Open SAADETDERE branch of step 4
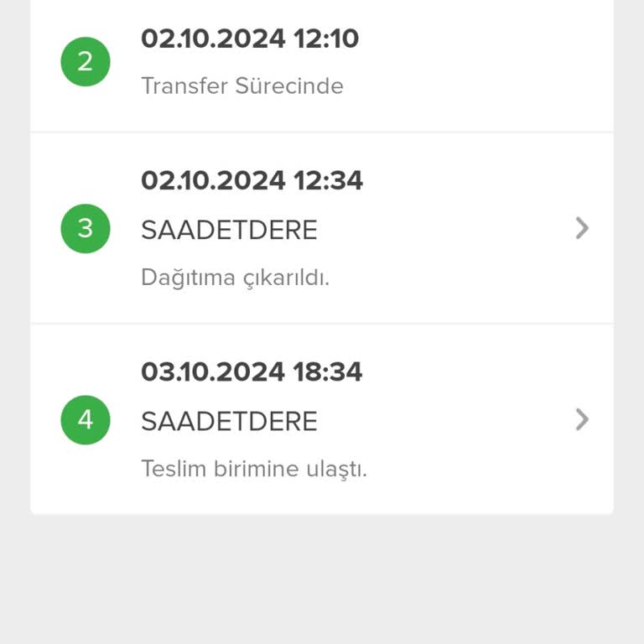The height and width of the screenshot is (644, 644). pos(229,421)
